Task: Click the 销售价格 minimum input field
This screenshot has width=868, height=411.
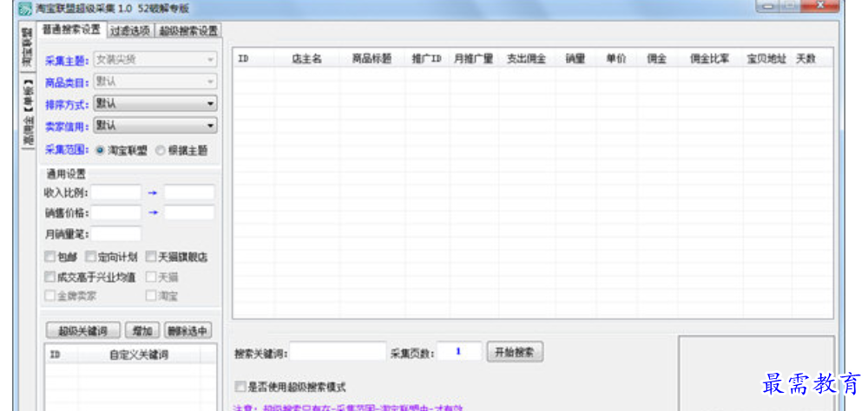Action: coord(116,212)
